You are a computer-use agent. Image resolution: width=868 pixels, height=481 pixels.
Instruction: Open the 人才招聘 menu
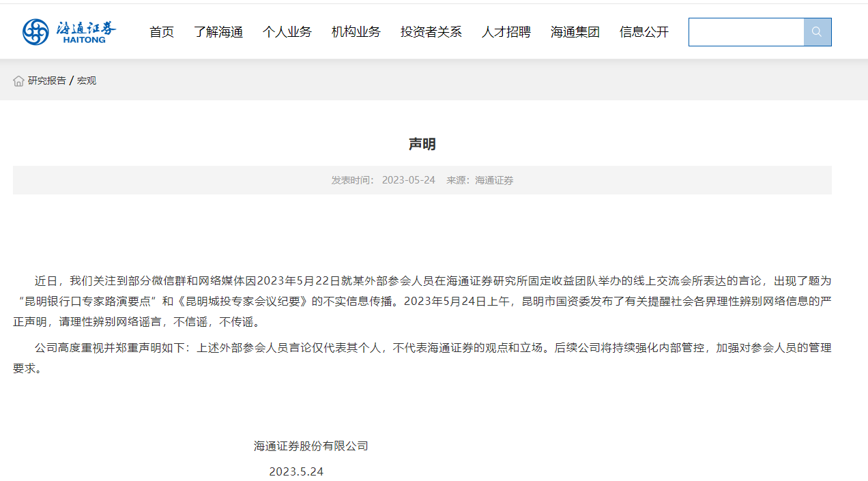[506, 32]
